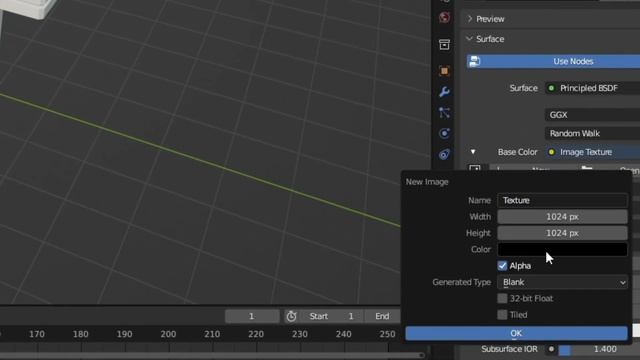This screenshot has width=640, height=360.
Task: Click frame 200 on the timeline ruler
Action: [168, 334]
